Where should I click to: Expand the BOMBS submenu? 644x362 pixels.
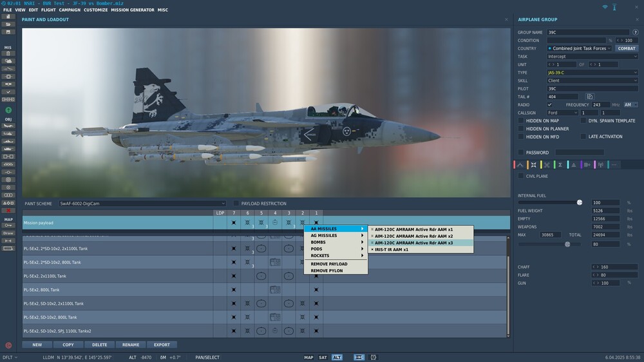tap(336, 242)
